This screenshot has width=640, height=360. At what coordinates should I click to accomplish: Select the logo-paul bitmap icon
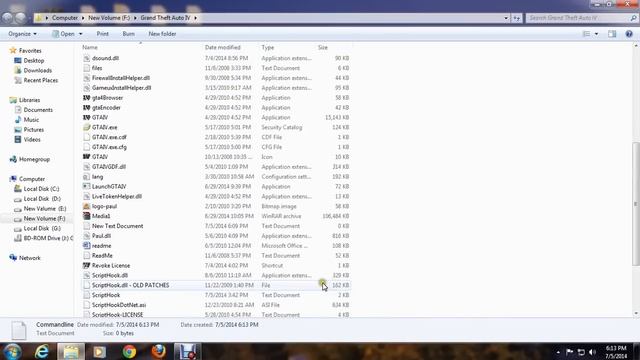coord(87,206)
